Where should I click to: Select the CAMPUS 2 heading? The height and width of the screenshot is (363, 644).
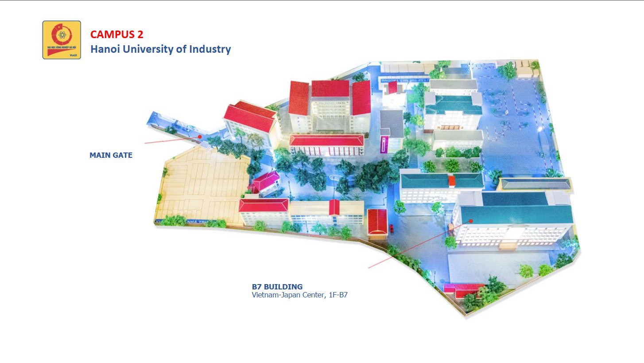click(x=117, y=35)
